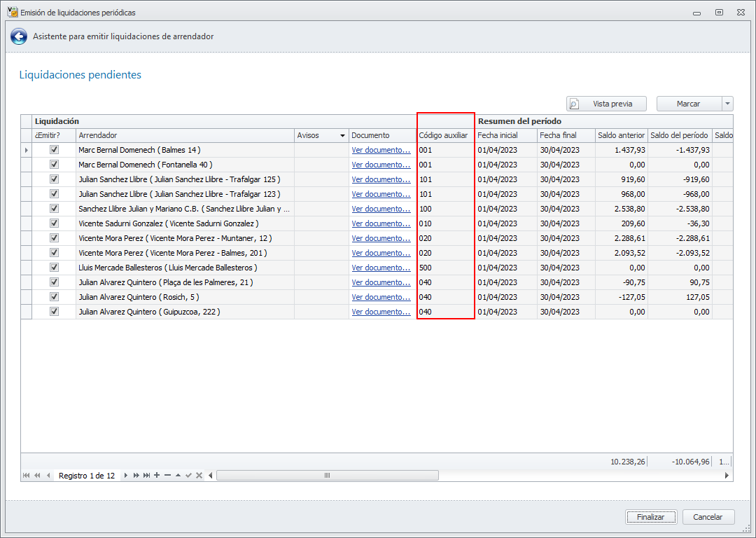
Task: Delete the record with minus icon
Action: tap(167, 476)
